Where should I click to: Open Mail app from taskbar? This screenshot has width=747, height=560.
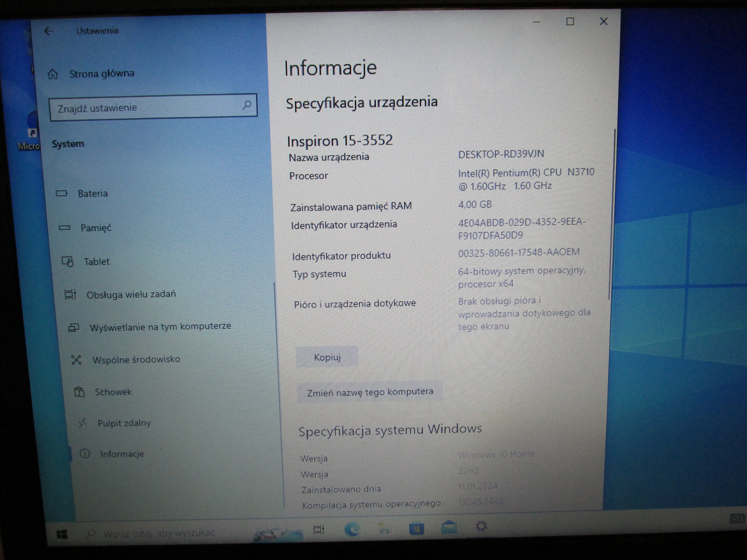tap(449, 527)
